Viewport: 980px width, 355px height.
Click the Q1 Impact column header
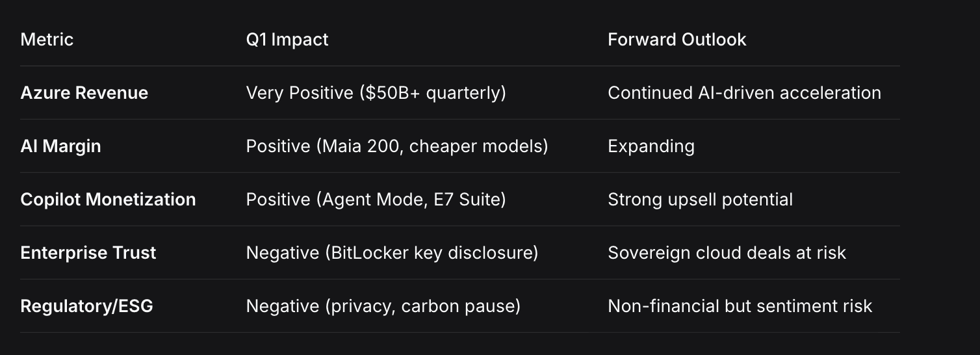[287, 40]
